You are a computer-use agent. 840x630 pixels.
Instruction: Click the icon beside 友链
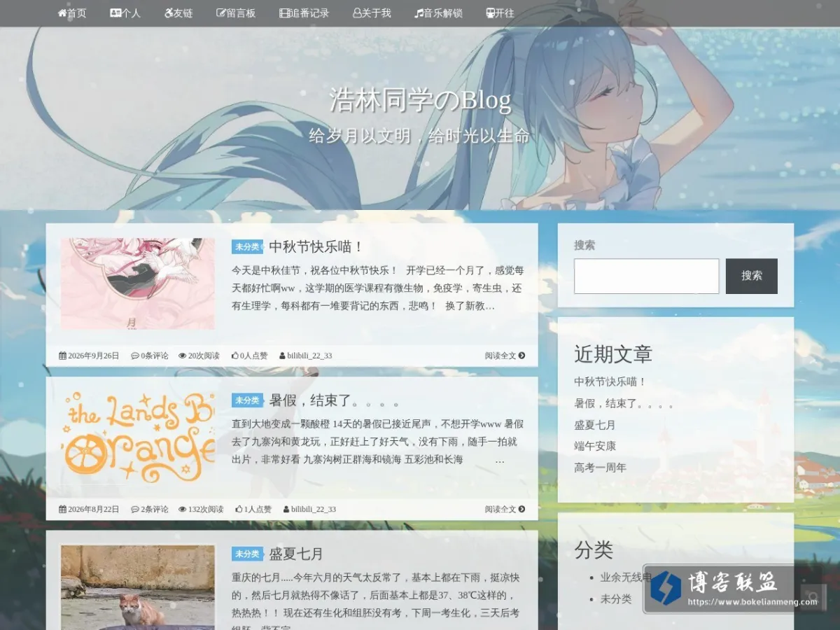[169, 13]
